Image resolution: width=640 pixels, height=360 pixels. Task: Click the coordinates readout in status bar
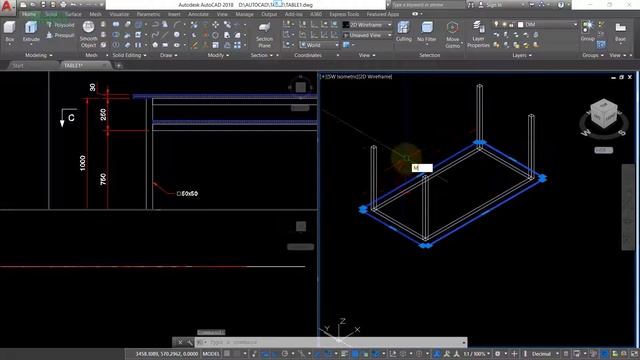coord(167,354)
